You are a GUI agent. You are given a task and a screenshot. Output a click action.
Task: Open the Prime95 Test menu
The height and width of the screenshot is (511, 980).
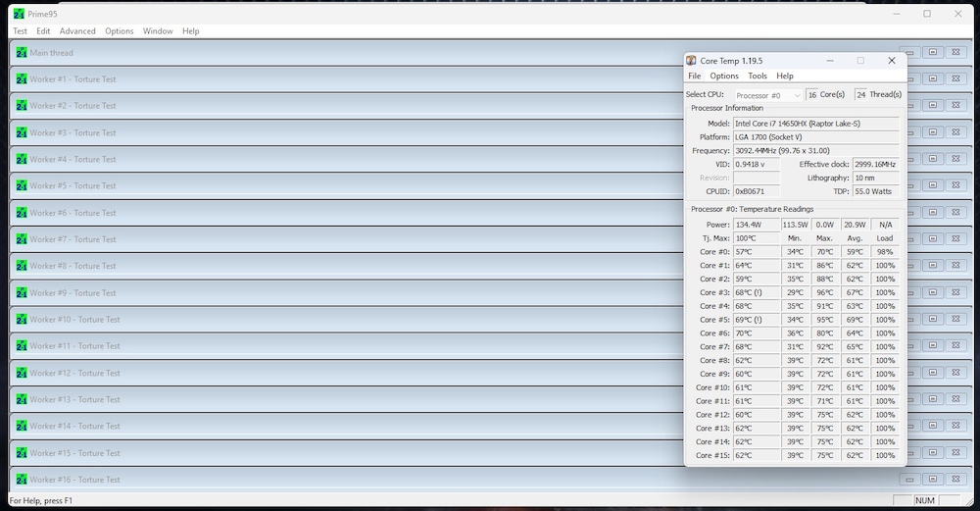click(x=20, y=31)
